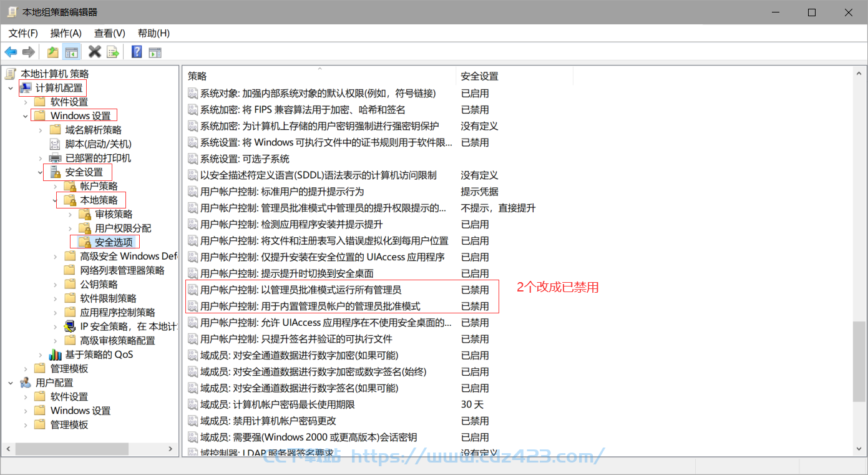Viewport: 868px width, 475px height.
Task: Click policy icon for 域成员: 禁用计算机帐户密码更改
Action: point(193,421)
